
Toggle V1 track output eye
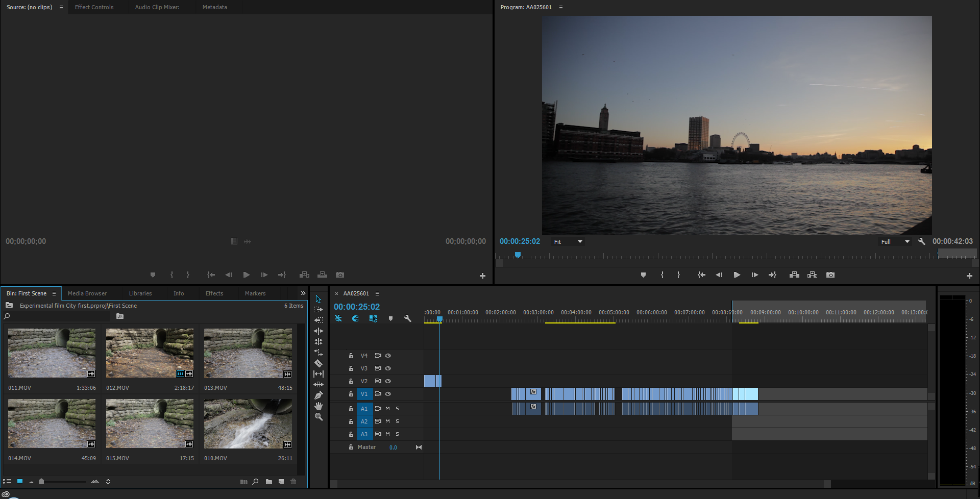tap(388, 394)
